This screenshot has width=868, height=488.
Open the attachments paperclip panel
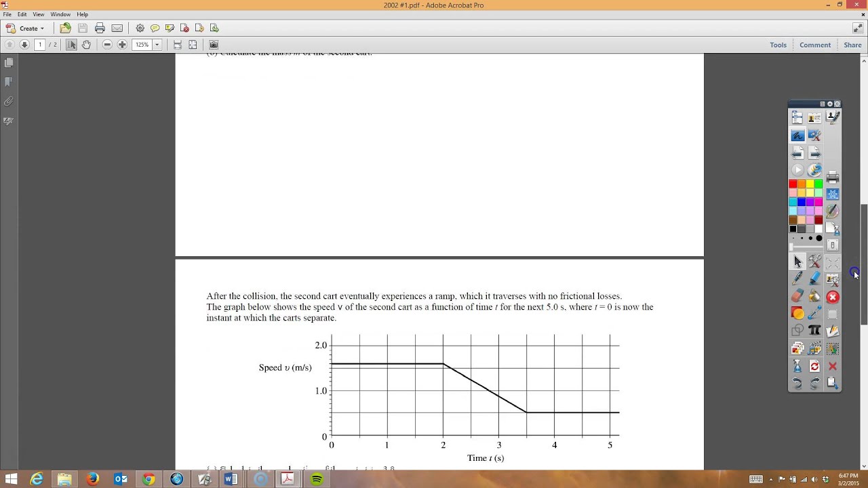tap(9, 102)
